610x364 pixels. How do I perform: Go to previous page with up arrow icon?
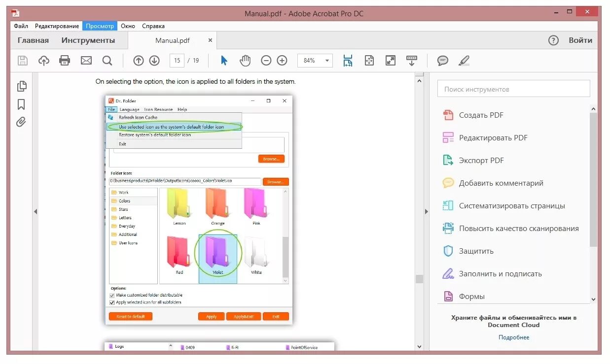[139, 60]
